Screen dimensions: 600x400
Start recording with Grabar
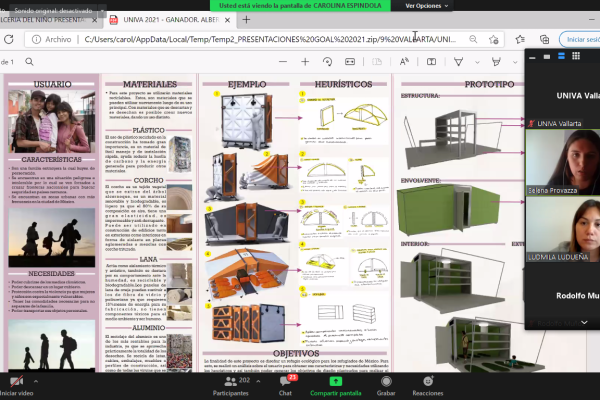386,386
